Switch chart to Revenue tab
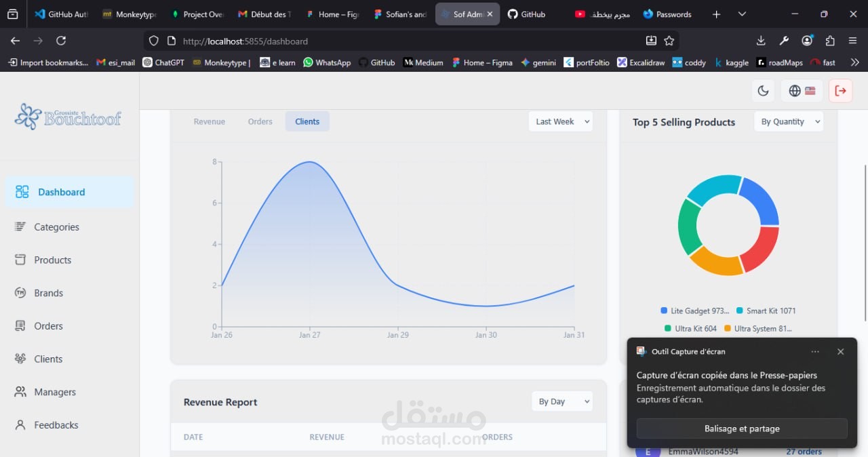Viewport: 868px width, 457px height. point(209,121)
